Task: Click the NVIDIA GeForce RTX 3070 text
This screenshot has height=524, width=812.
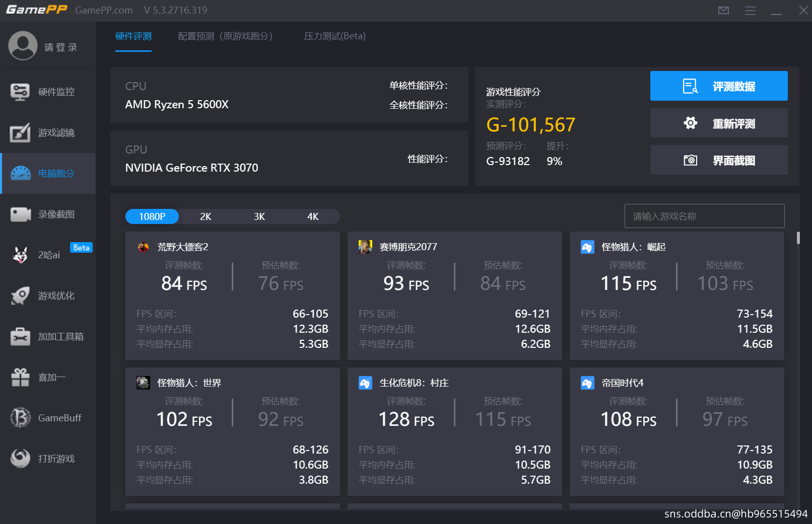Action: [x=191, y=168]
